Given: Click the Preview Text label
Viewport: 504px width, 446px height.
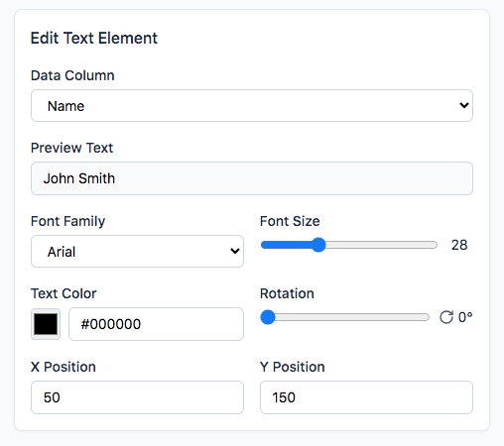Looking at the screenshot, I should (71, 148).
